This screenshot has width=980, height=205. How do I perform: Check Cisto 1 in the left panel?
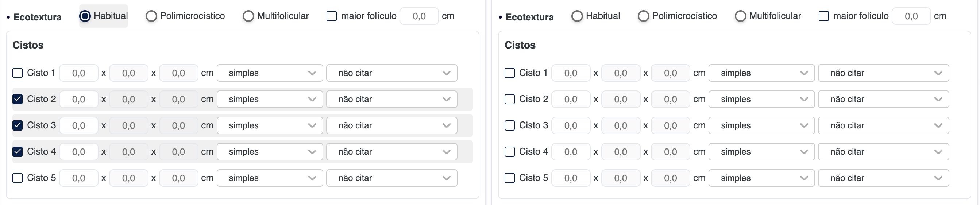[18, 73]
